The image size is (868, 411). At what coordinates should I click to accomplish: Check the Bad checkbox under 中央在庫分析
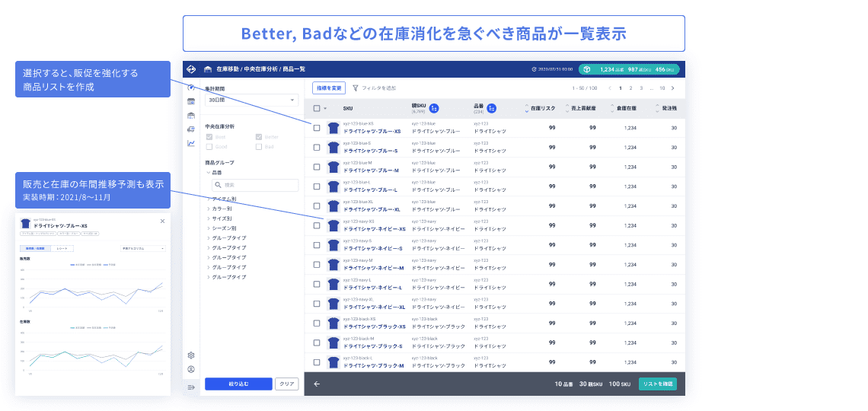[259, 146]
